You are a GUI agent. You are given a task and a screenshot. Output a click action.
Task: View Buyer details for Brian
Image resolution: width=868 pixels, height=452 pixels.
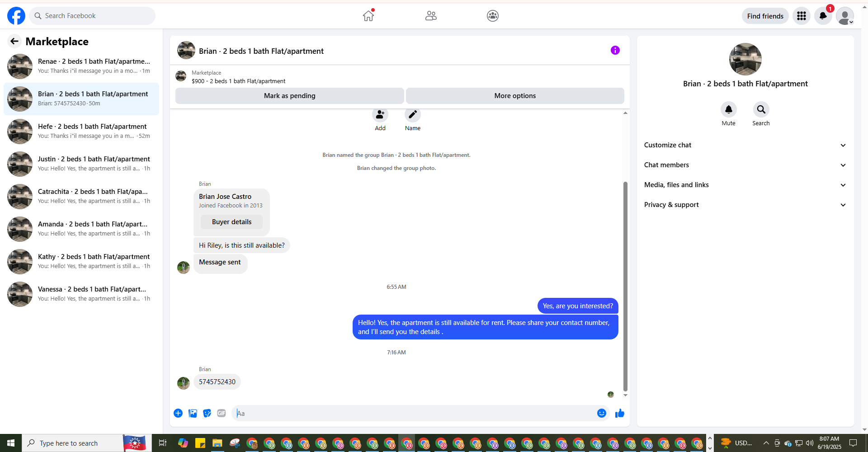point(232,222)
